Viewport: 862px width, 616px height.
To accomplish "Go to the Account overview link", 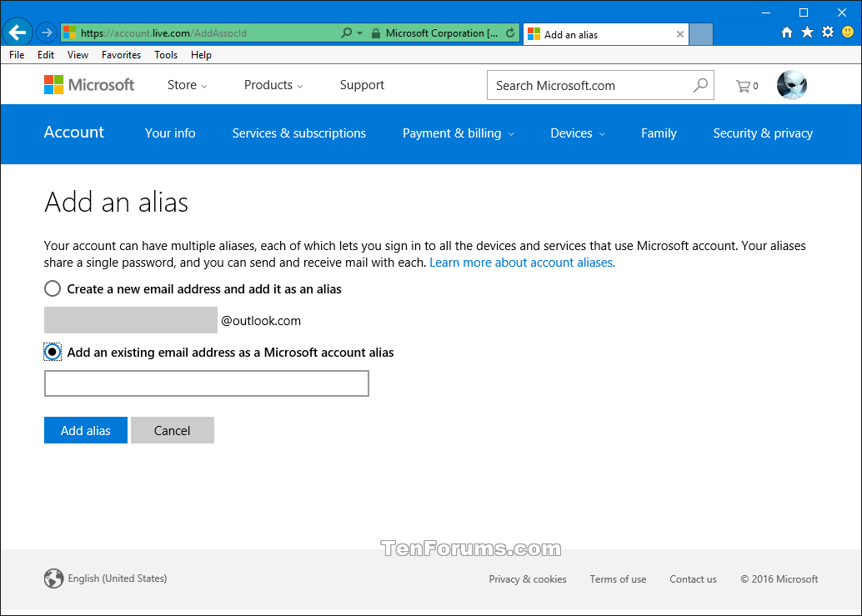I will click(73, 133).
